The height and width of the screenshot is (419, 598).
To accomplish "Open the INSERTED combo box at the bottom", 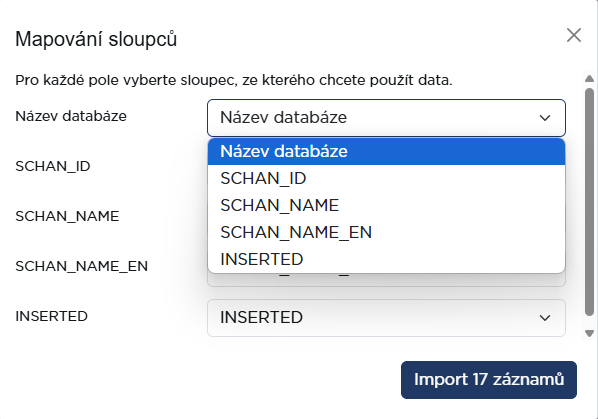I will 386,318.
